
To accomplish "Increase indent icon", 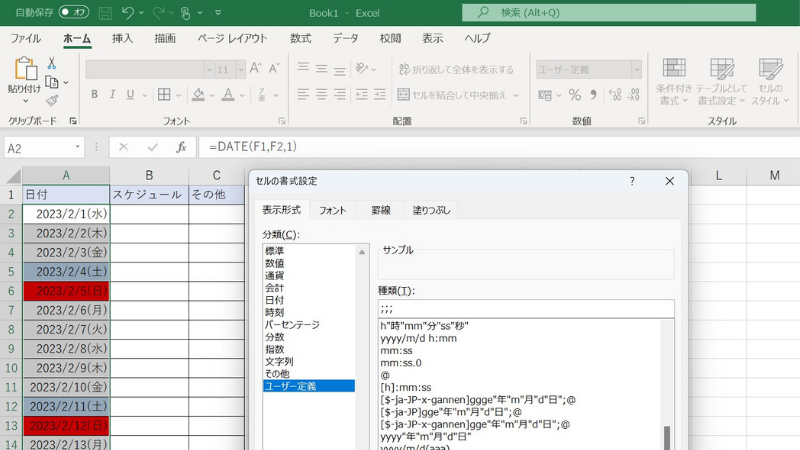I will [x=380, y=94].
